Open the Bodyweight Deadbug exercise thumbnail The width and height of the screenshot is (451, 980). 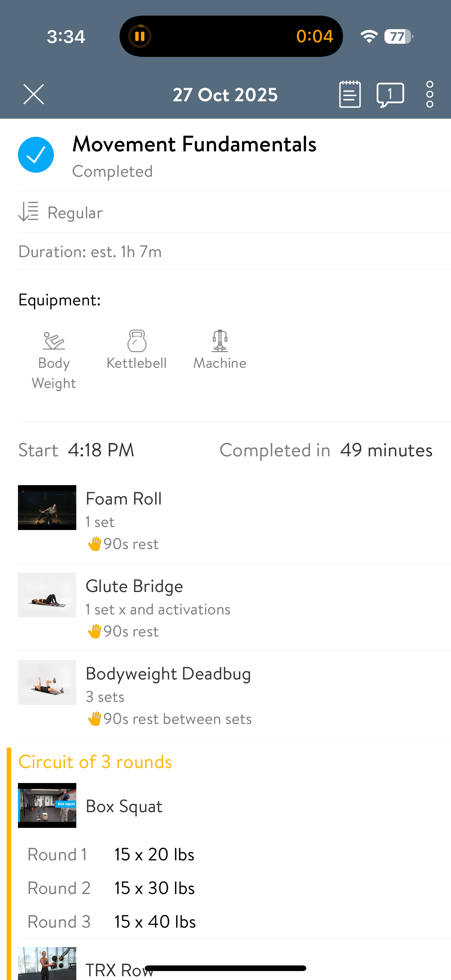click(47, 682)
